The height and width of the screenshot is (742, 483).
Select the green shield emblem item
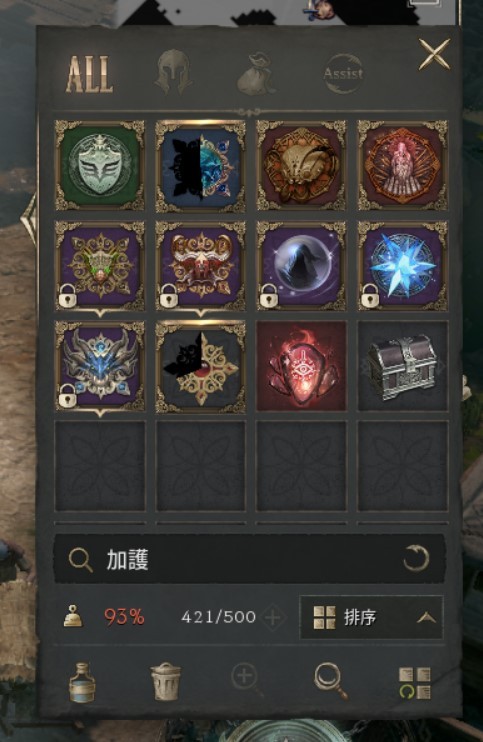coord(100,166)
